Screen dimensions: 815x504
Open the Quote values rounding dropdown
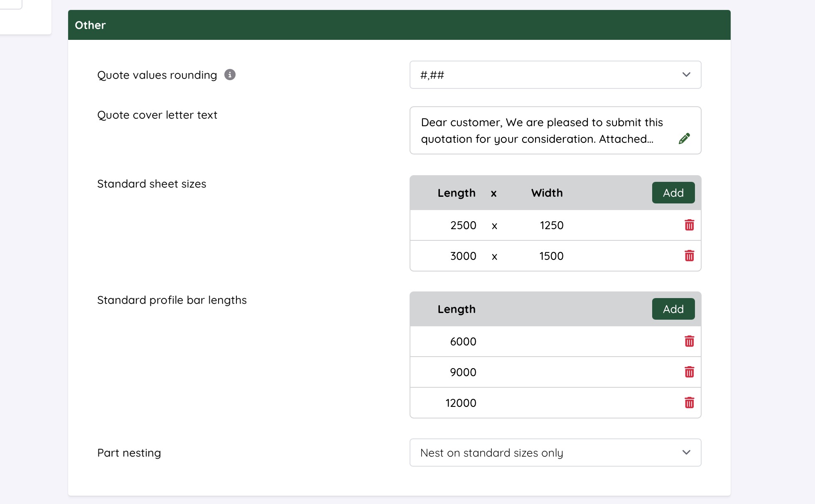point(555,75)
